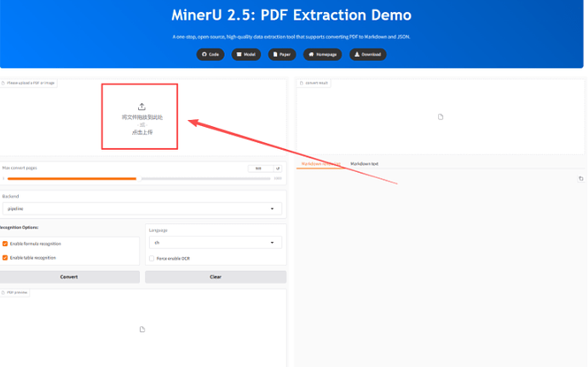The image size is (588, 367).
Task: Click the Download button in header
Action: pyautogui.click(x=368, y=54)
